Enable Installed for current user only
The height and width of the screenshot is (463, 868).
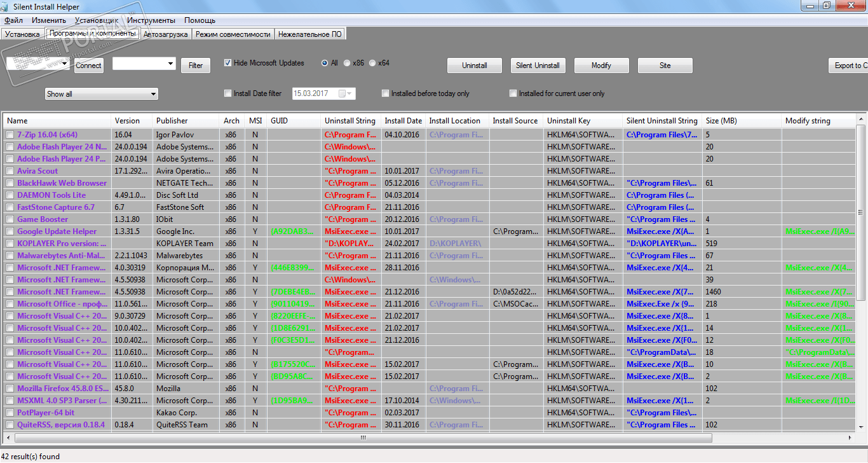(513, 93)
